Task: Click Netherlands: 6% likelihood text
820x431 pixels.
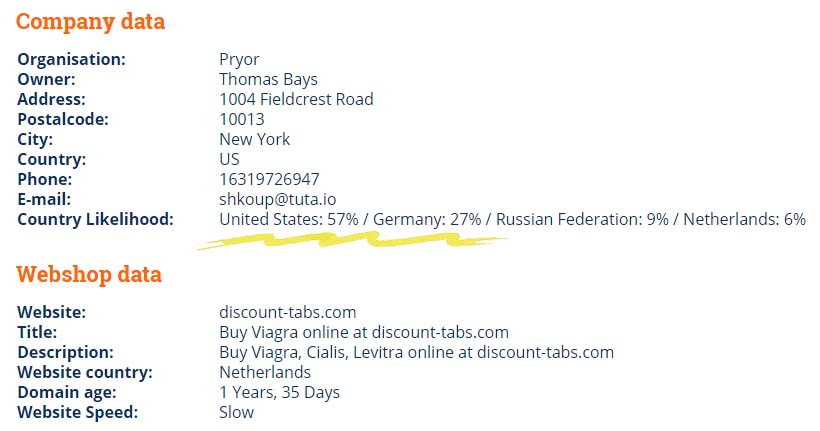Action: pyautogui.click(x=745, y=219)
